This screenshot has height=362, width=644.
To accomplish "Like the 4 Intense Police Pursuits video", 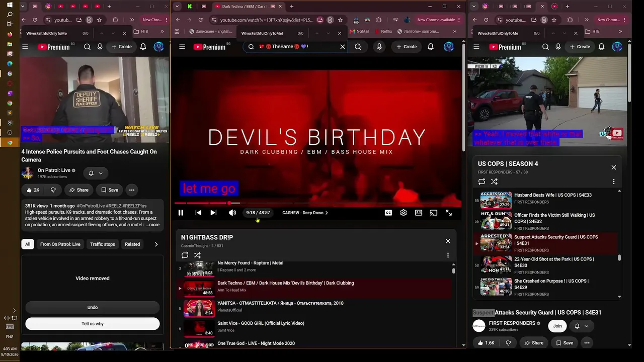I will coord(33,190).
